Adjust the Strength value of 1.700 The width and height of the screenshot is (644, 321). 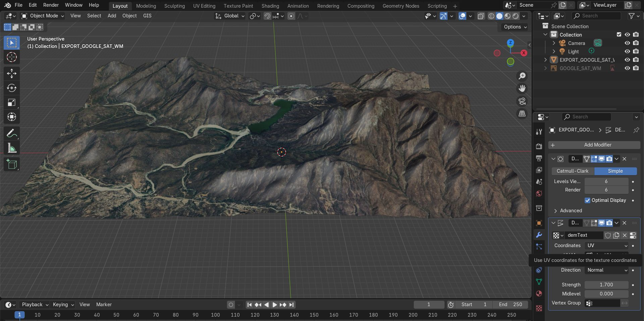click(x=606, y=285)
